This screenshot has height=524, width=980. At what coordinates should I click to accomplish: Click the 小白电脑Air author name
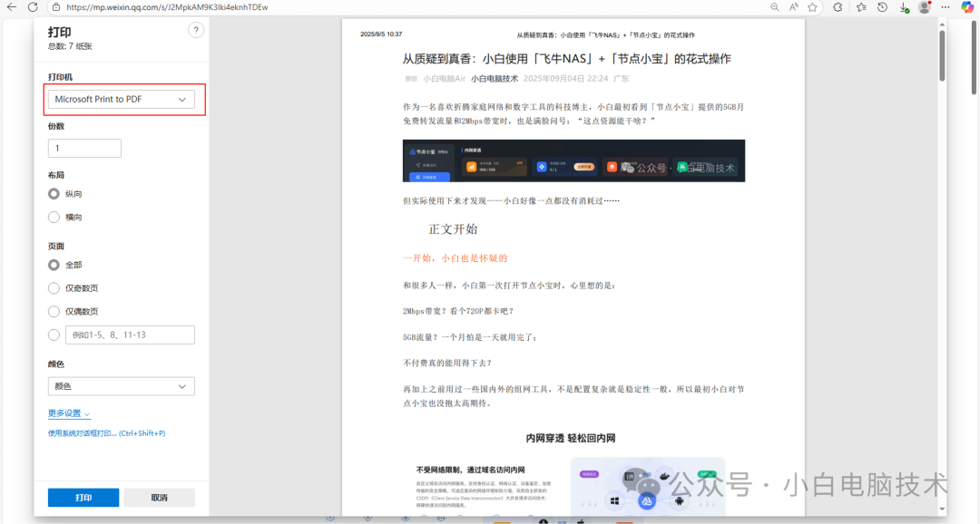click(444, 79)
